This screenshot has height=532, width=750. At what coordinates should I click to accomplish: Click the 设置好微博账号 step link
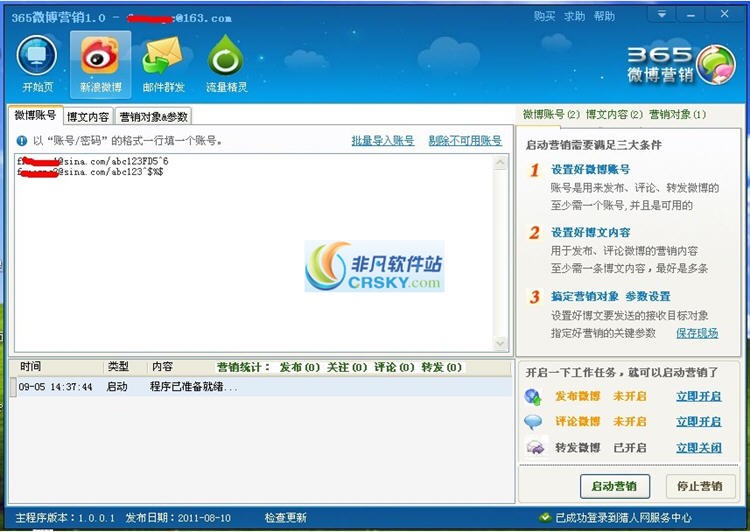[590, 169]
